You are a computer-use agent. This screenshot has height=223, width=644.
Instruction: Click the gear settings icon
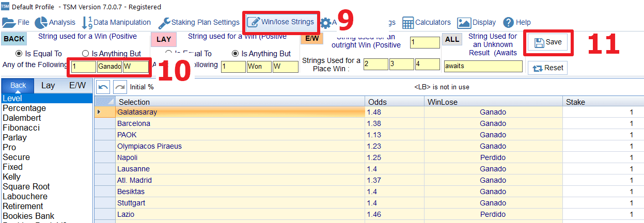click(x=325, y=23)
